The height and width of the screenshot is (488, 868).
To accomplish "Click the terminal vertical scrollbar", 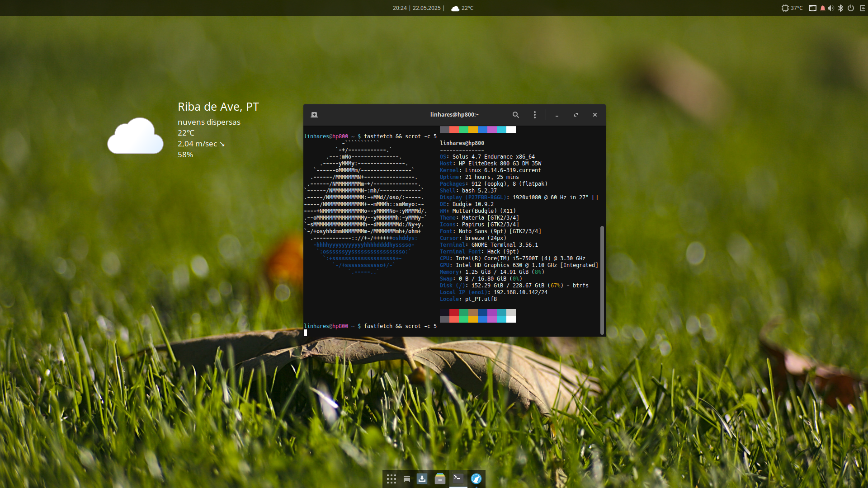I will [602, 280].
